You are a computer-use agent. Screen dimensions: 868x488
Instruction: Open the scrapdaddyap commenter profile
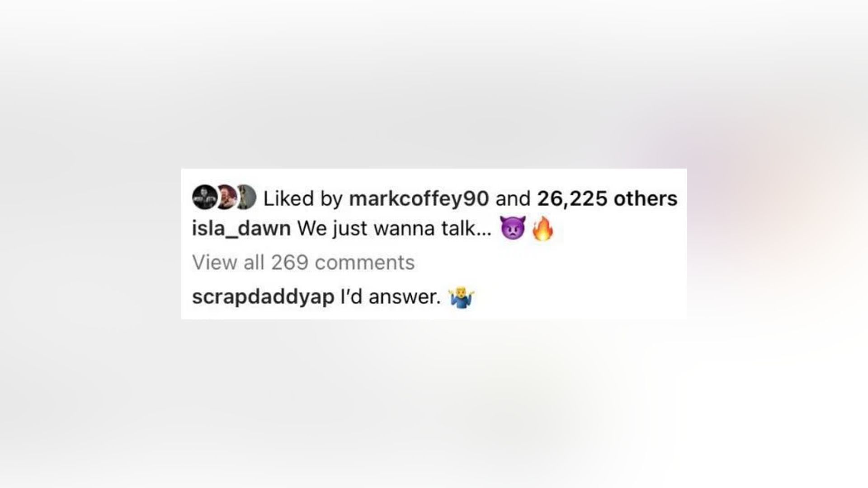263,297
